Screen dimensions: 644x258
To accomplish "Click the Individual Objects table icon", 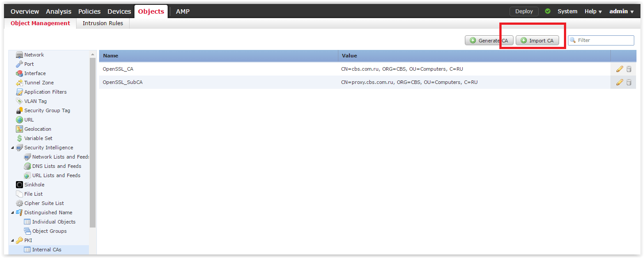I will click(27, 222).
